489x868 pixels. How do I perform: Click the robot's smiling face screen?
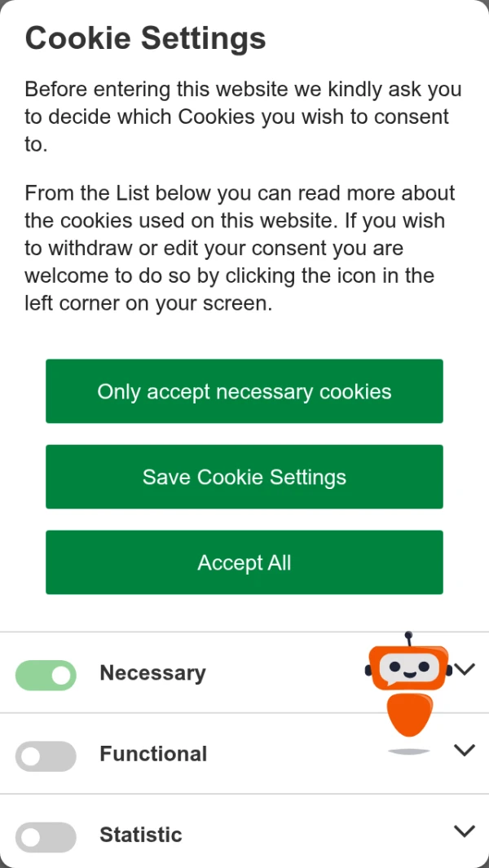[409, 668]
